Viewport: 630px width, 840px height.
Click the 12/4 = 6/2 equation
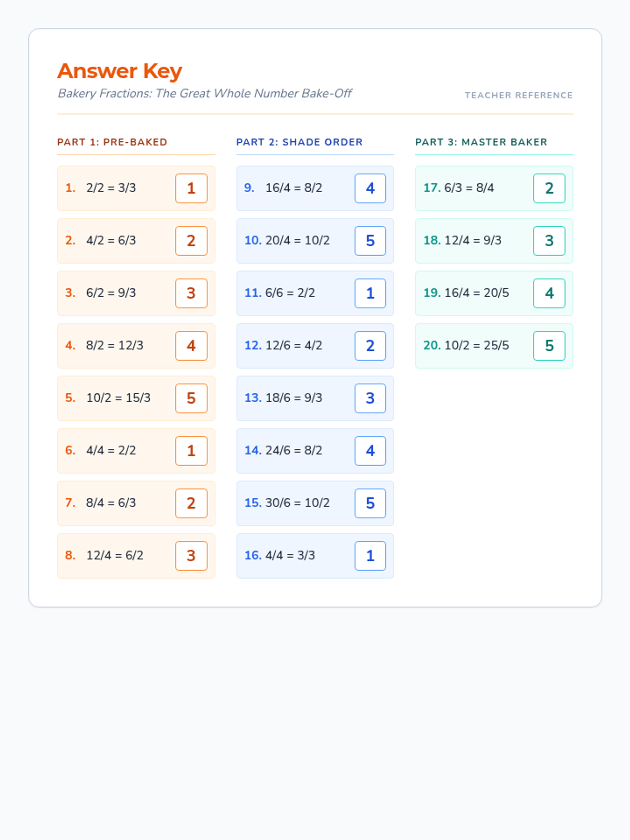coord(114,555)
